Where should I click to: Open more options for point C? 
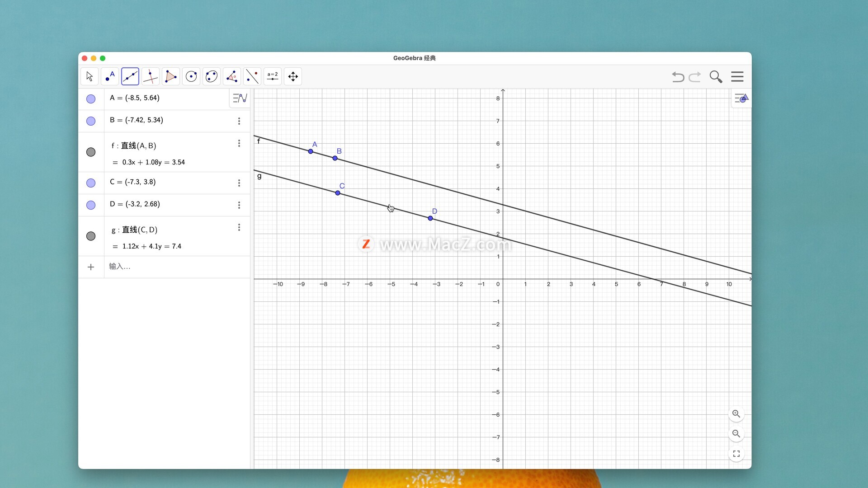239,183
